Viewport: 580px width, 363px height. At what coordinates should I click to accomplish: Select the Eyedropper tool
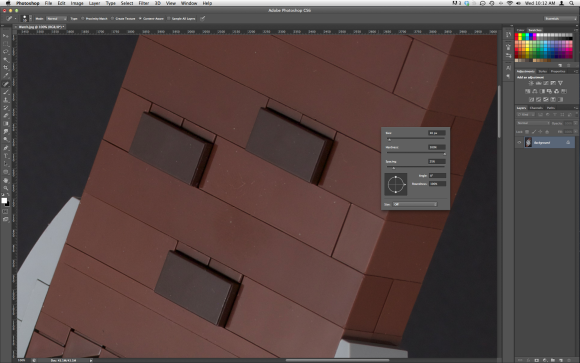point(6,75)
